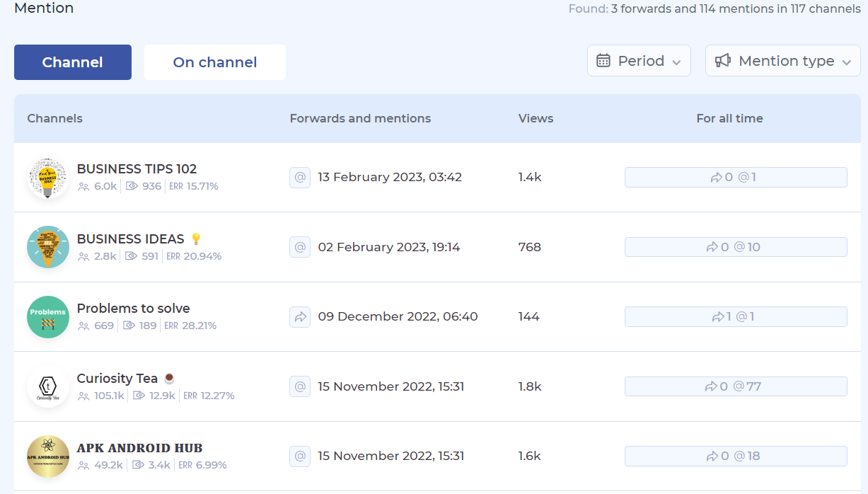
Task: Click the all-time stats bar showing @77
Action: click(736, 386)
